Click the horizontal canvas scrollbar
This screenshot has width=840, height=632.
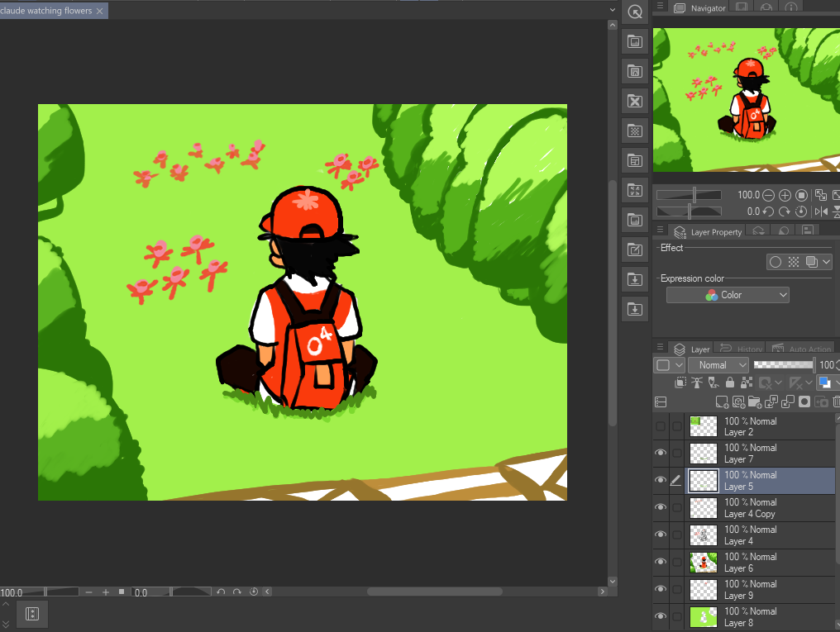click(434, 592)
